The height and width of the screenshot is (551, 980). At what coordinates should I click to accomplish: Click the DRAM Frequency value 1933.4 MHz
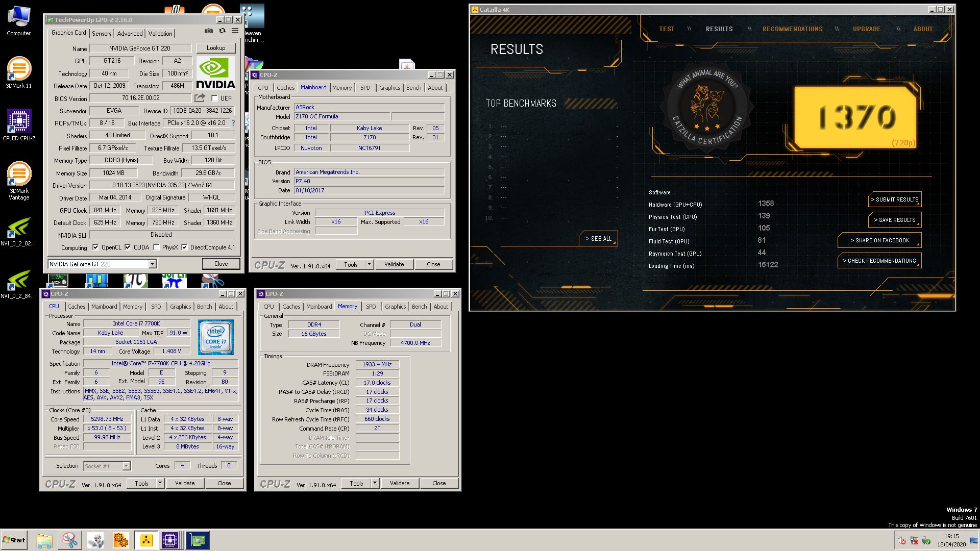[x=377, y=364]
